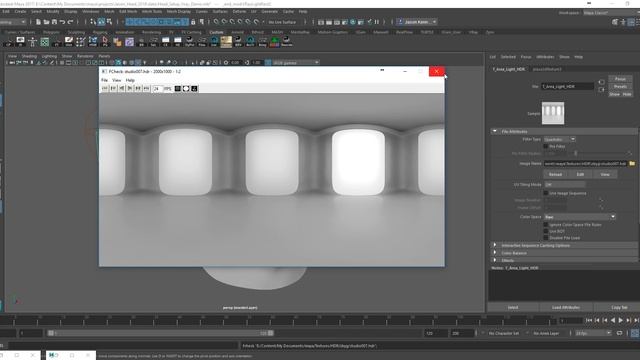The height and width of the screenshot is (360, 640).
Task: Click the skeleton figure shelf icon
Action: (x=33, y=42)
